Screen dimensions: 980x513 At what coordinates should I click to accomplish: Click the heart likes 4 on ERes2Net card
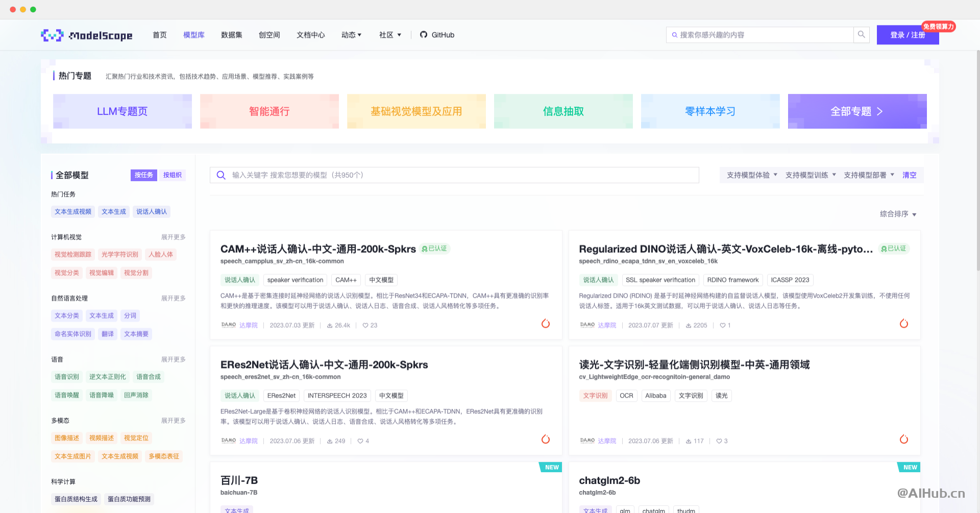363,441
